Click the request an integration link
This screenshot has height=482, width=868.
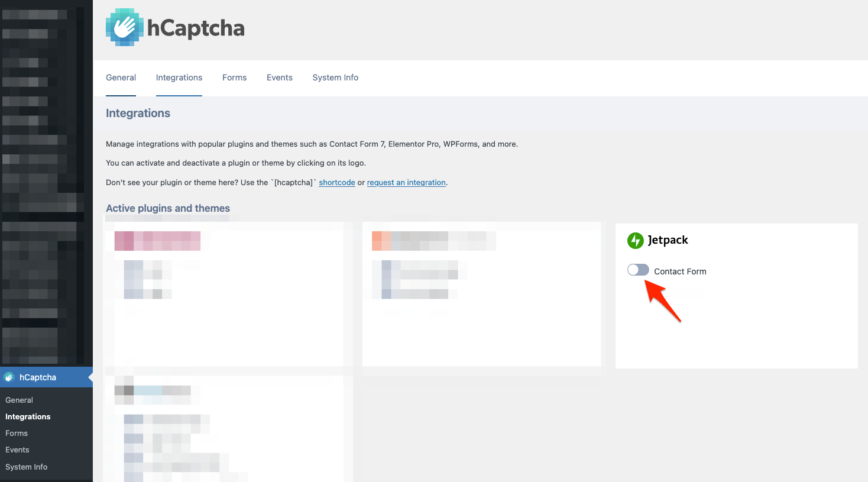406,182
